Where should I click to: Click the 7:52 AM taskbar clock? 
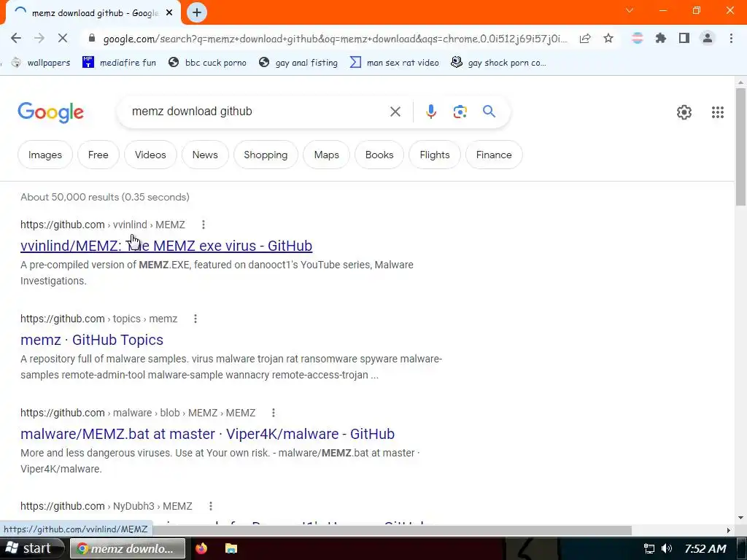705,549
